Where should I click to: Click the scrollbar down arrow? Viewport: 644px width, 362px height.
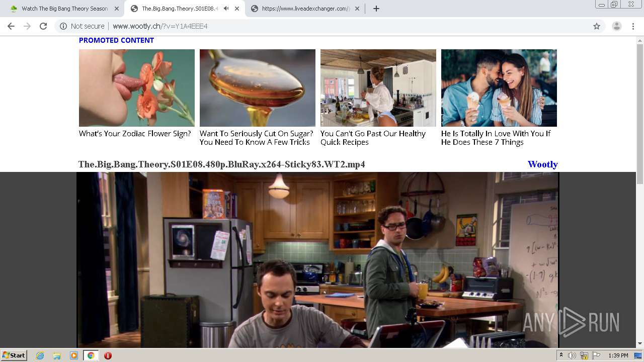click(640, 344)
